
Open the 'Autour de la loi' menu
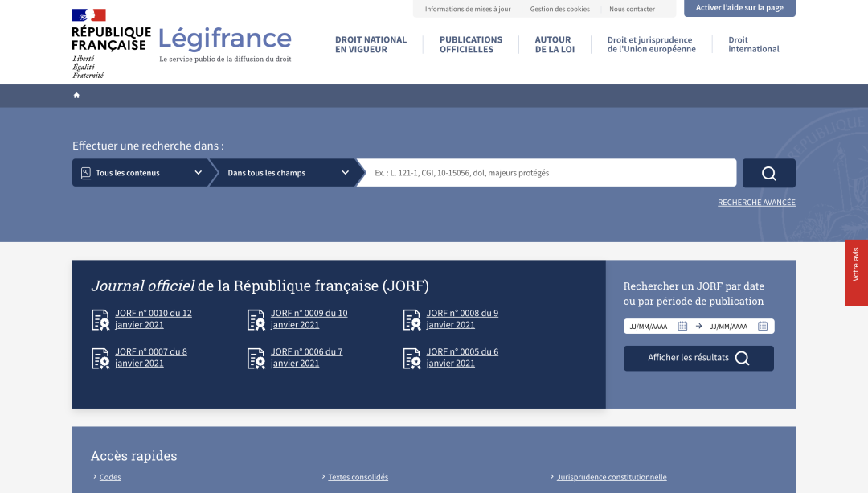554,44
